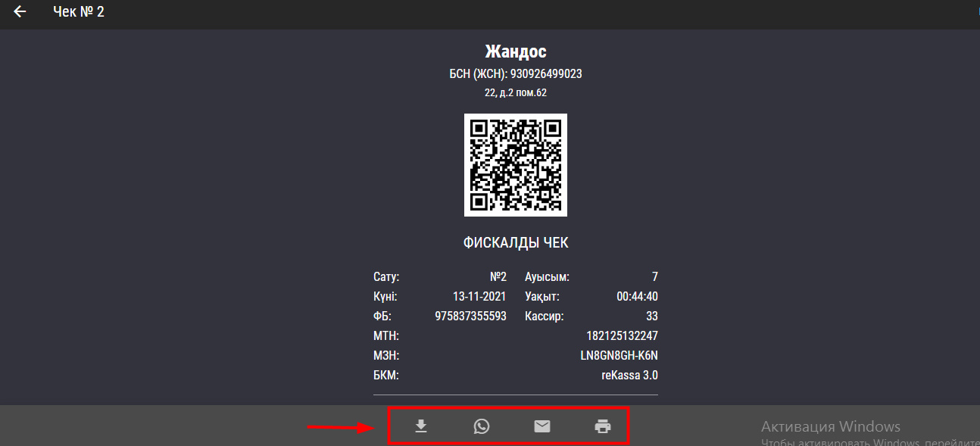Select the time value 00:44:40

[x=637, y=297]
